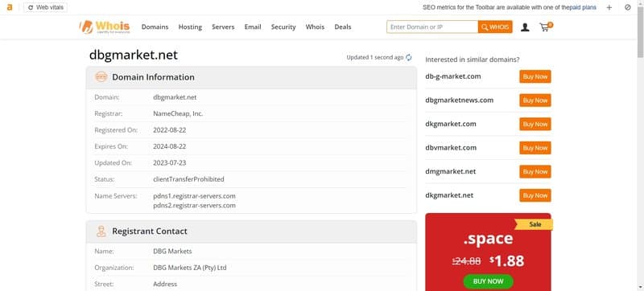Buy Now for db-g-market.com
Screen dimensions: 644x291
click(x=535, y=76)
